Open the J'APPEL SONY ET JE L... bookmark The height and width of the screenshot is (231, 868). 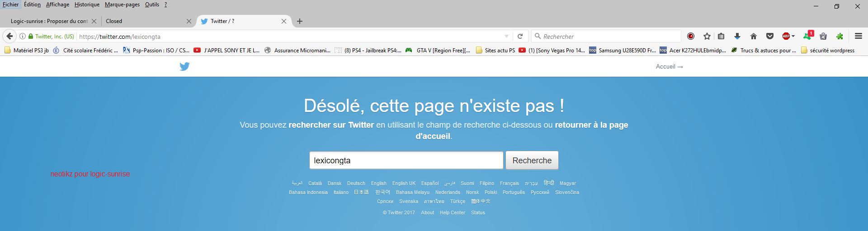tap(227, 51)
